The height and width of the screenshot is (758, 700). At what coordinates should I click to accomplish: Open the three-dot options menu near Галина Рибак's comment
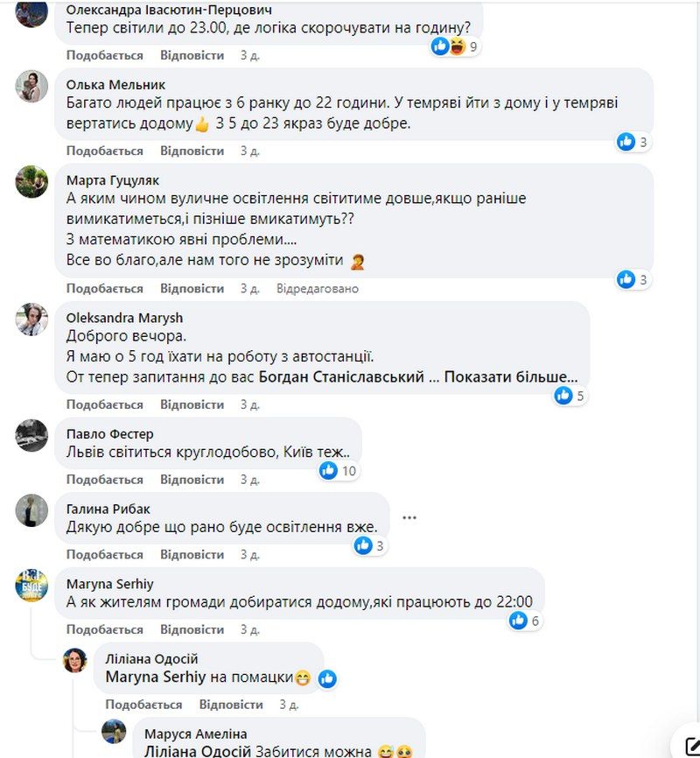409,517
